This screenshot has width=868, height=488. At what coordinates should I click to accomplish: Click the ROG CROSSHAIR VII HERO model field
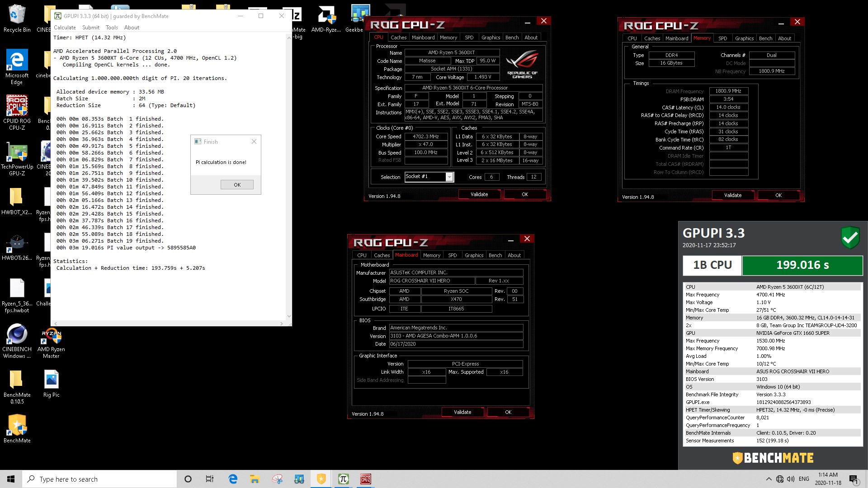(x=432, y=281)
